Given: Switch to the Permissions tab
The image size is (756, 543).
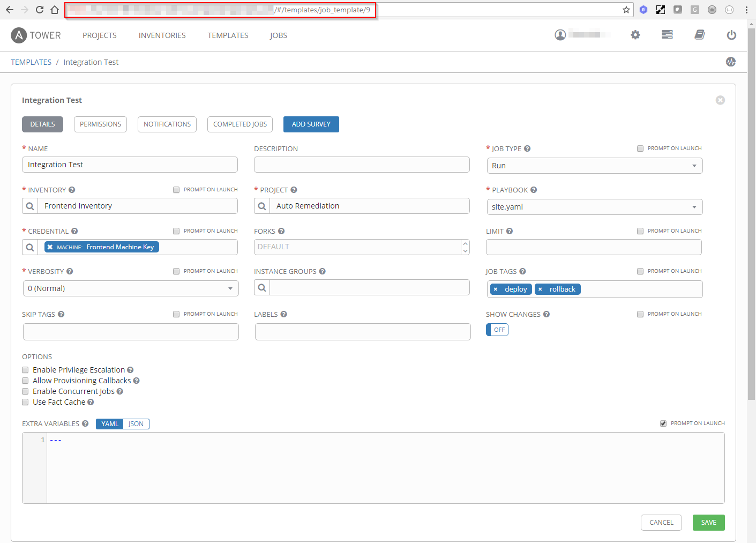Looking at the screenshot, I should [100, 124].
